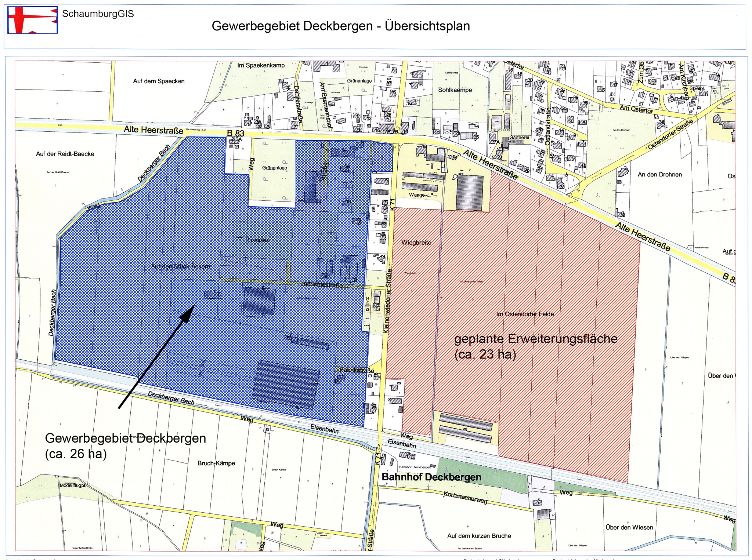752x560 pixels.
Task: Click the Auf dem Spaecken field label
Action: [x=159, y=81]
